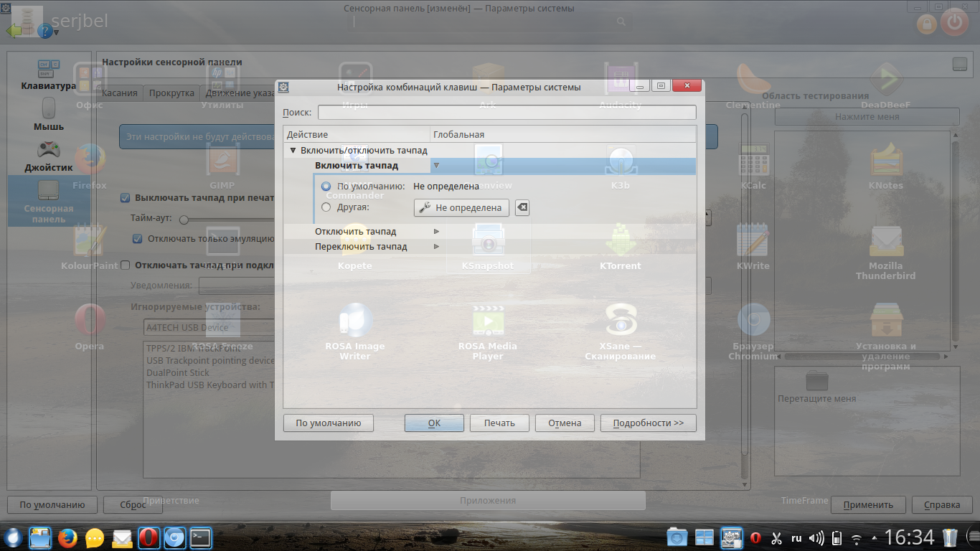Image resolution: width=980 pixels, height=551 pixels.
Task: Click the Справка button
Action: point(942,505)
